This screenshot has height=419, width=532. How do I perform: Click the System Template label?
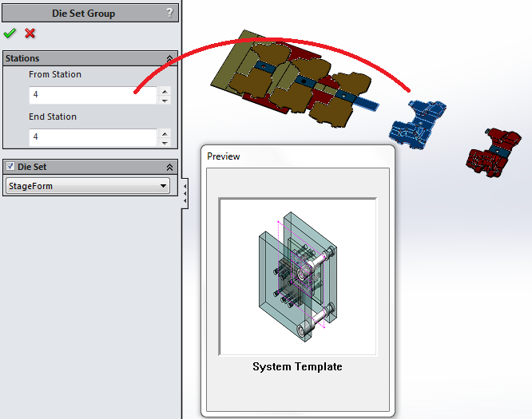pyautogui.click(x=297, y=367)
